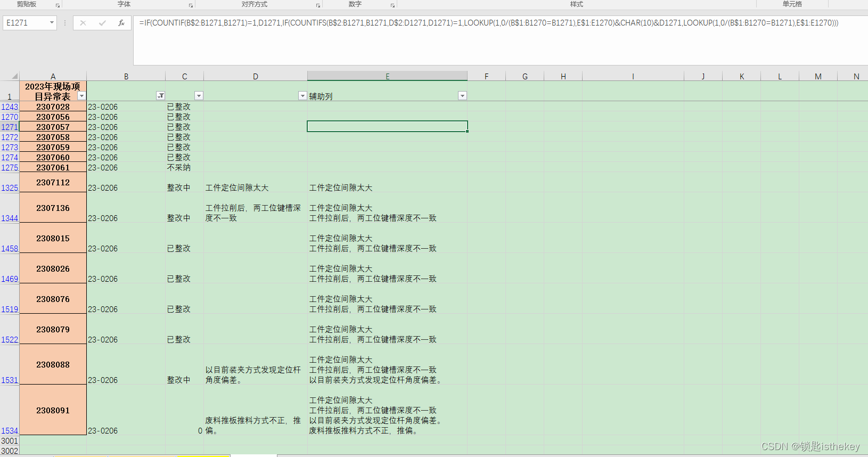Click the Insert Function fx icon
This screenshot has width=868, height=457.
[x=121, y=23]
